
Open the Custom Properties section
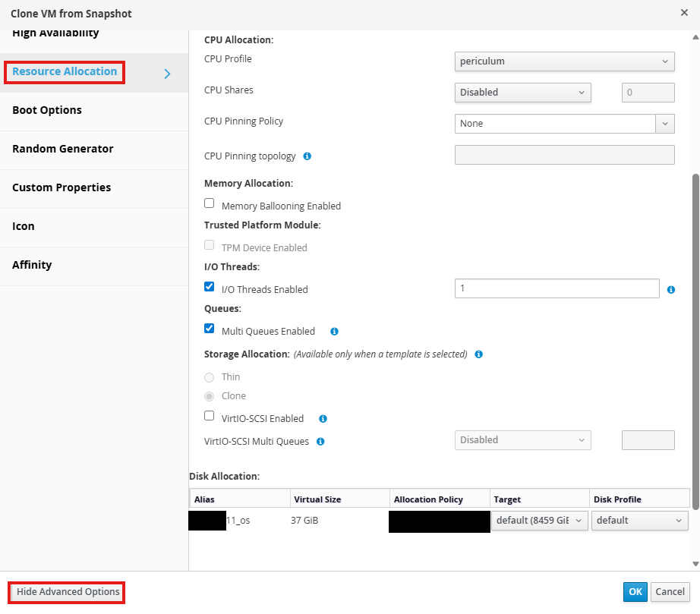pyautogui.click(x=61, y=187)
